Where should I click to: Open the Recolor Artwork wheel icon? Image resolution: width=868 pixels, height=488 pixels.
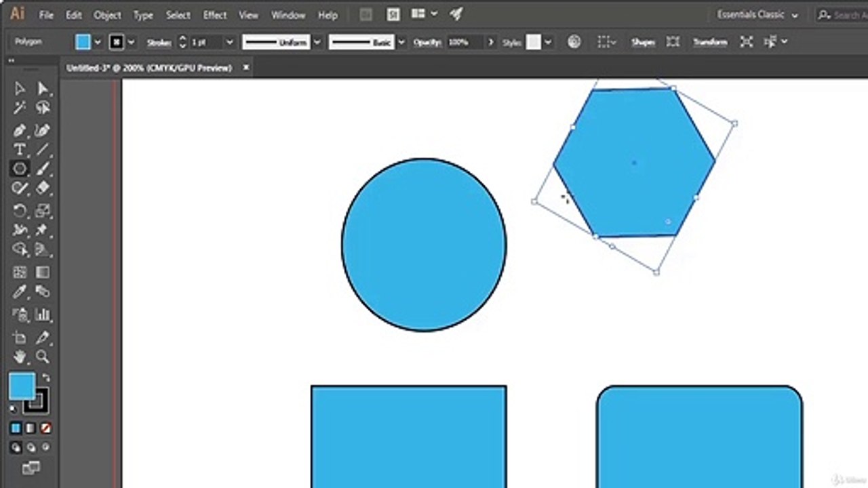coord(574,42)
